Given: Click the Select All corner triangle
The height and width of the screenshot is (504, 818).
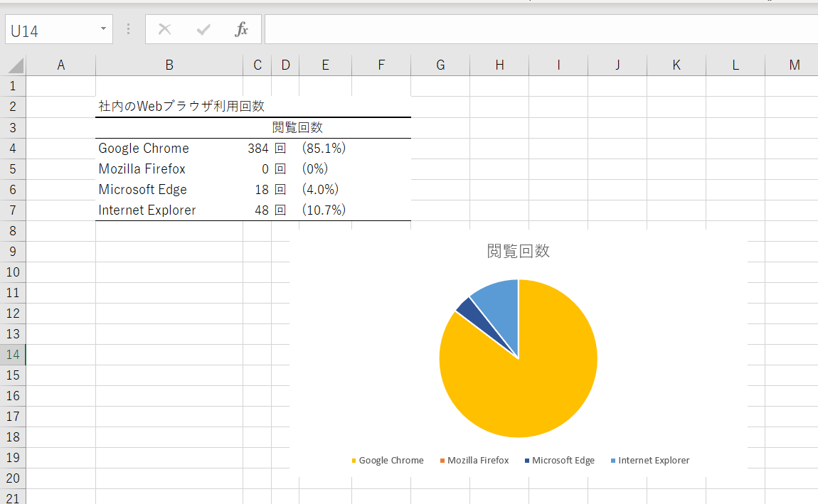Looking at the screenshot, I should point(16,65).
